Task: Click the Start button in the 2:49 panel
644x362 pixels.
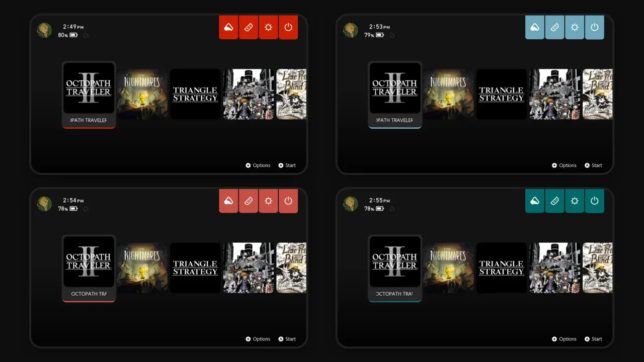Action: coord(287,165)
